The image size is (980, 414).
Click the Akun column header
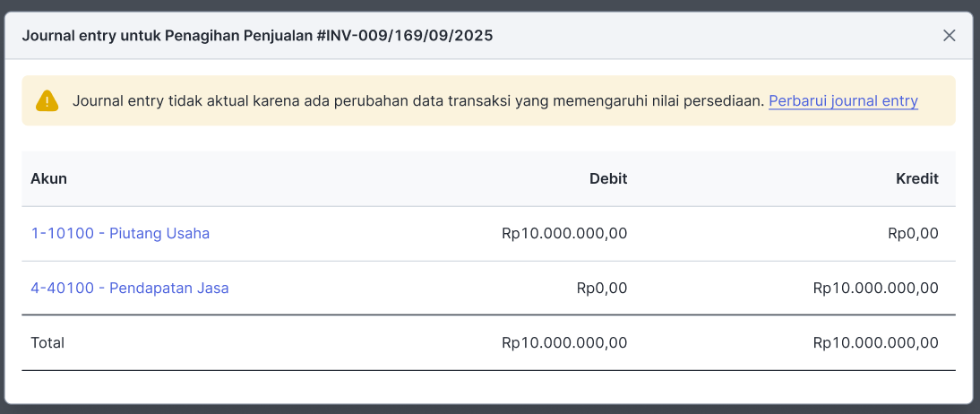click(x=48, y=179)
